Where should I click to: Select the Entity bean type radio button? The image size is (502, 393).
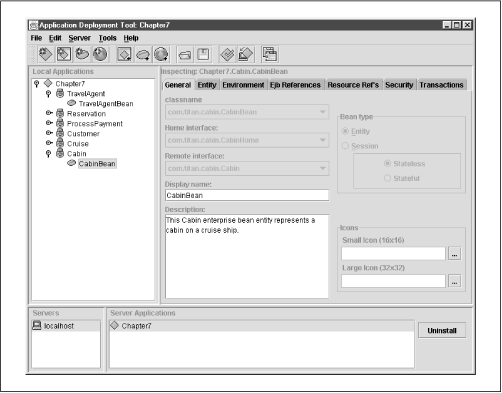click(345, 131)
